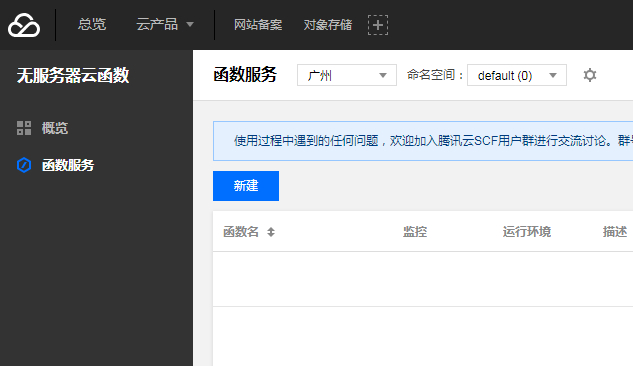Screen dimensions: 633x366
Task: Expand the 云产品 dropdown menu
Action: pos(165,25)
